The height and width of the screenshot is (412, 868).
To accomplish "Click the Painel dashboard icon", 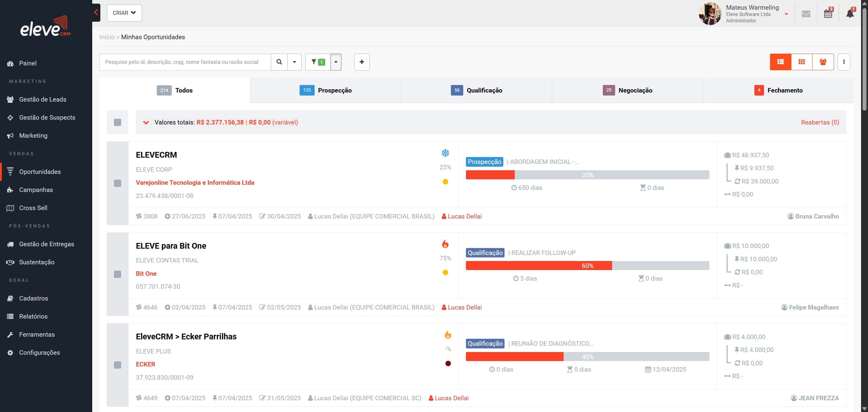I will [10, 63].
